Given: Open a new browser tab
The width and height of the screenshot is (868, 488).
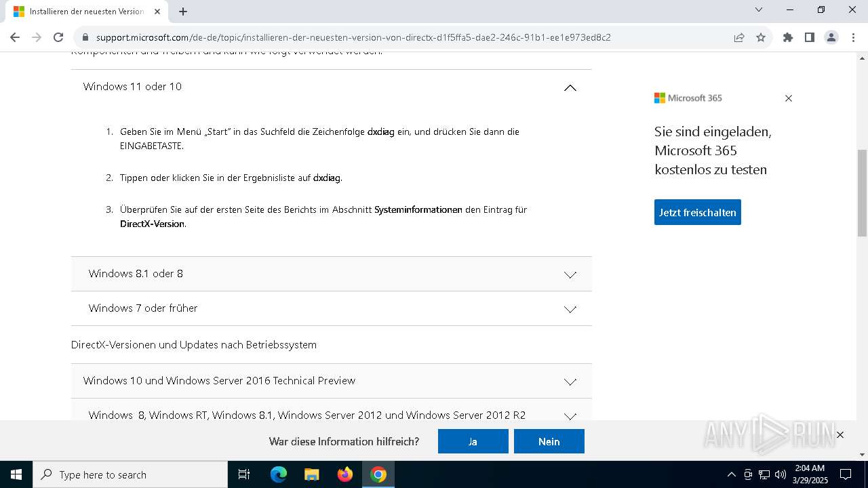Looking at the screenshot, I should (x=183, y=12).
